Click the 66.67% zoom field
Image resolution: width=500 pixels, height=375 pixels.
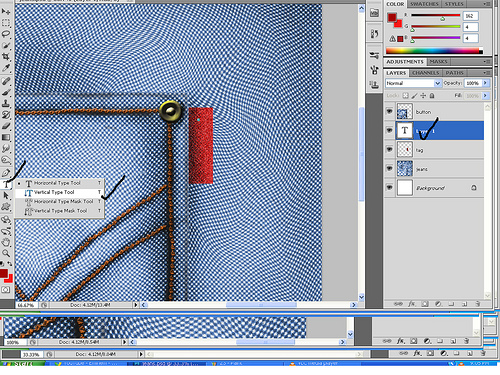pyautogui.click(x=26, y=305)
